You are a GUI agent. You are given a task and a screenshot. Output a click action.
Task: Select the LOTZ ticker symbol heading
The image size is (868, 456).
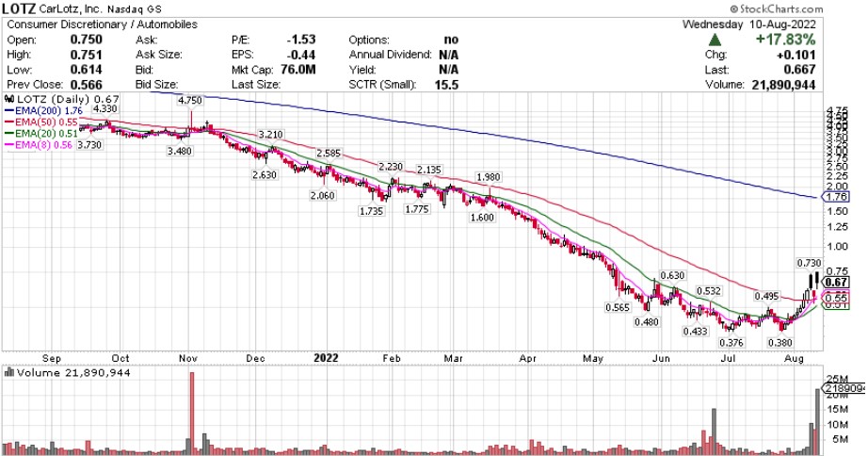click(19, 8)
